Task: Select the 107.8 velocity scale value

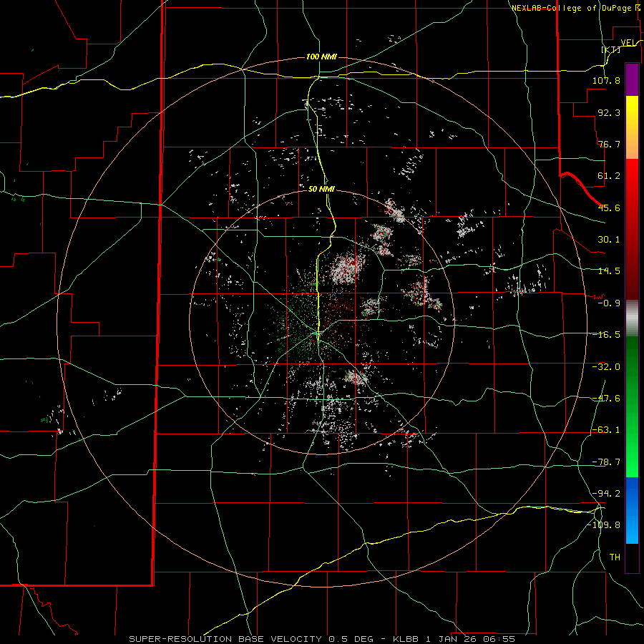Action: (606, 80)
